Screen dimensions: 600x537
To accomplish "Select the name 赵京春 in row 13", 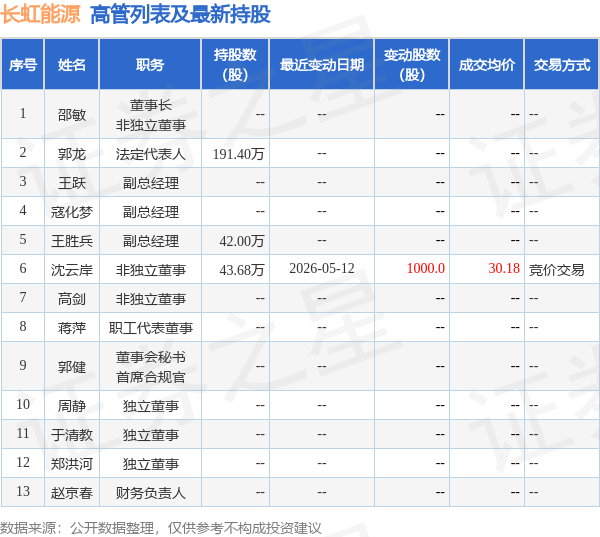I will tap(72, 493).
